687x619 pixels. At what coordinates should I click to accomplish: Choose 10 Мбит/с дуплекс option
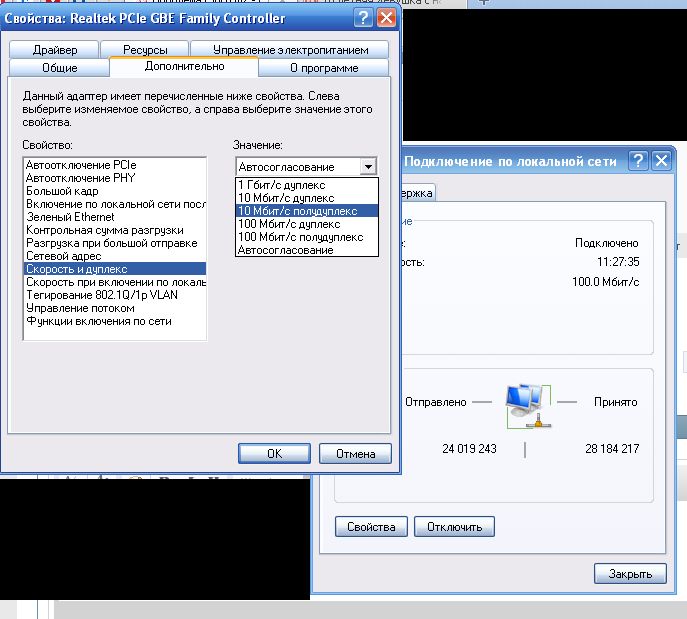pos(307,198)
